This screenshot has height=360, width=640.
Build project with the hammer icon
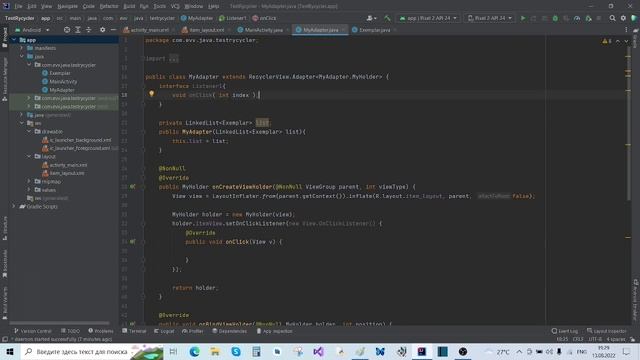pos(387,18)
